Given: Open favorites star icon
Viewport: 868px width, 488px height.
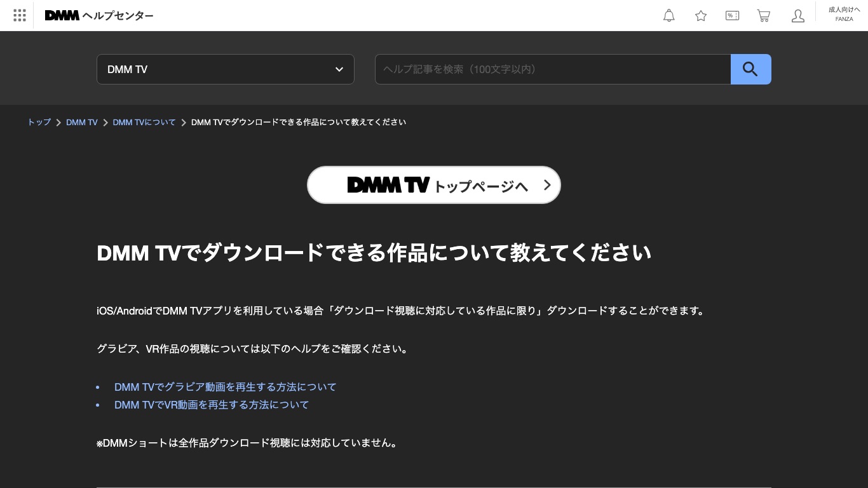Looking at the screenshot, I should coord(701,16).
